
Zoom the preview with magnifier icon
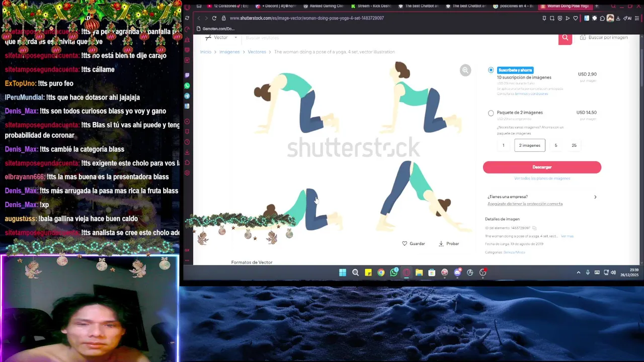click(465, 70)
